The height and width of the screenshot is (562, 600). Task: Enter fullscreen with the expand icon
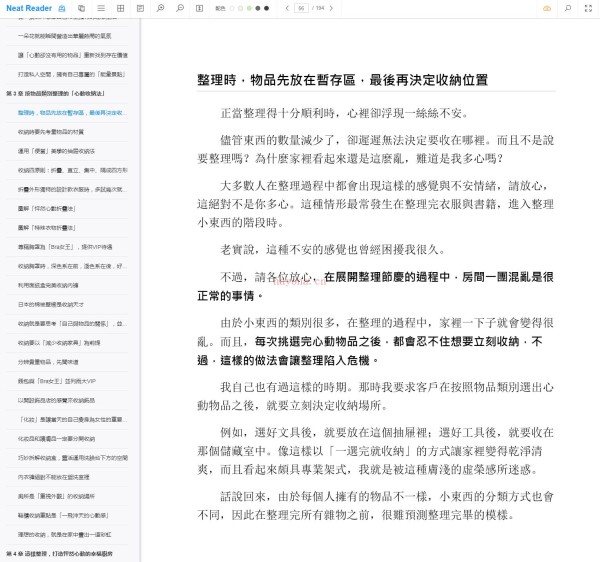(x=589, y=8)
